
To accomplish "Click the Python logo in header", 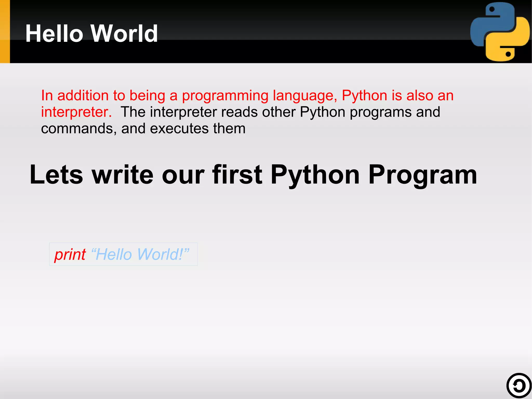I will pyautogui.click(x=500, y=32).
